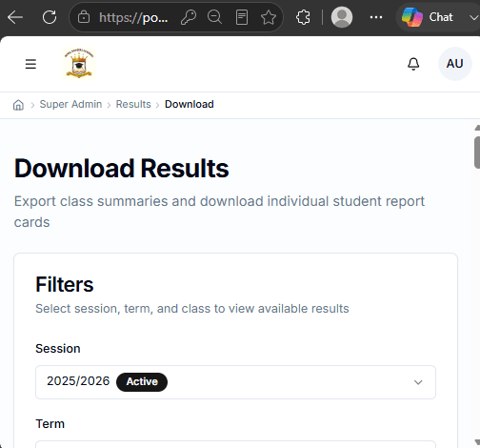This screenshot has height=448, width=480.
Task: Click the Download Results heading
Action: pyautogui.click(x=122, y=169)
